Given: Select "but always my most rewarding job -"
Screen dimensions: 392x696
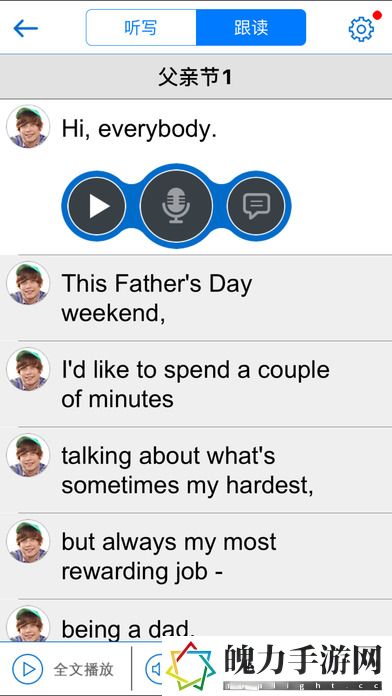Looking at the screenshot, I should tap(196, 556).
